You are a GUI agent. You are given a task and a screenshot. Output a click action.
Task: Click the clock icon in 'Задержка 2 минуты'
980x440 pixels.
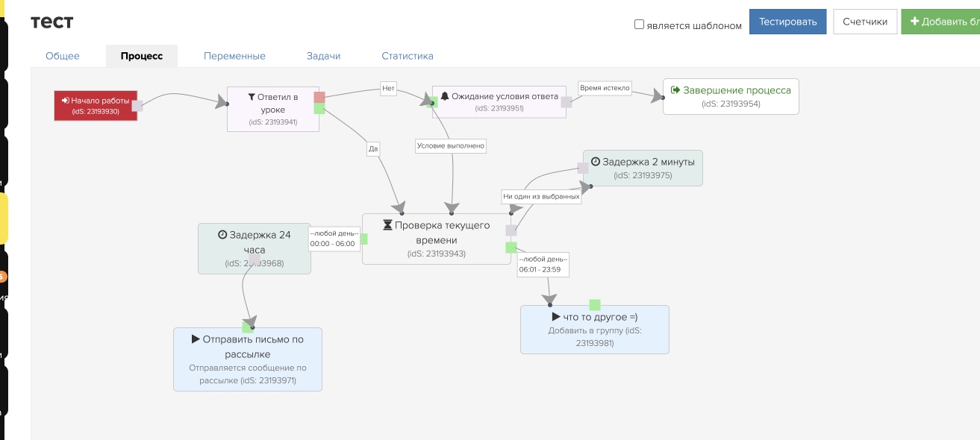tap(596, 162)
